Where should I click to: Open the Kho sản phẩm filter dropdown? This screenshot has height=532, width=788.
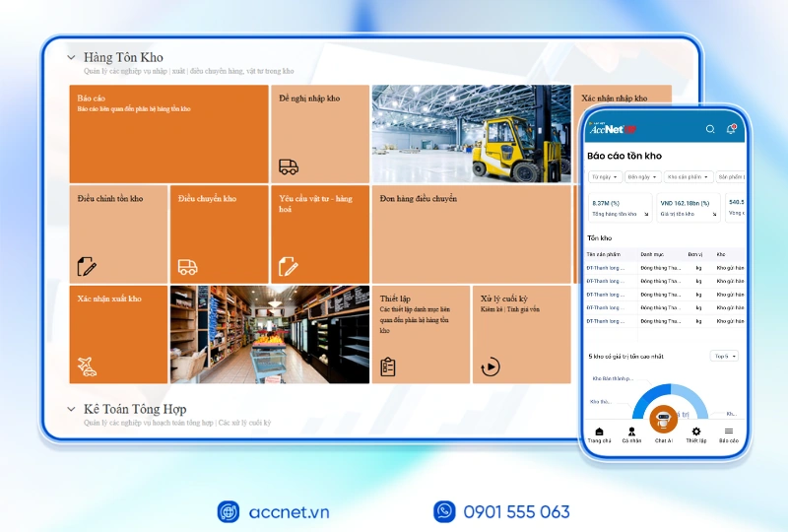(x=688, y=177)
